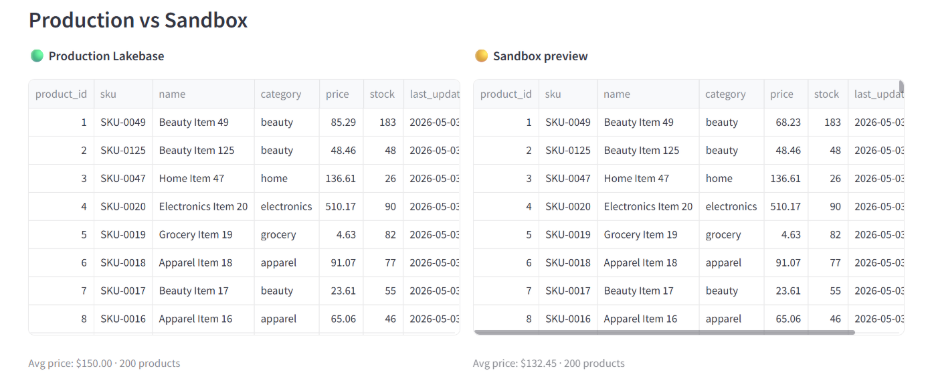Select Apparel Item 16 in Sandbox table
Image resolution: width=936 pixels, height=381 pixels.
[x=648, y=319]
